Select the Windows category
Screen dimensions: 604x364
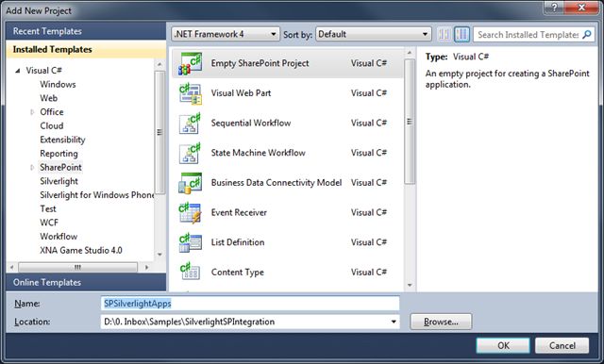coord(58,84)
